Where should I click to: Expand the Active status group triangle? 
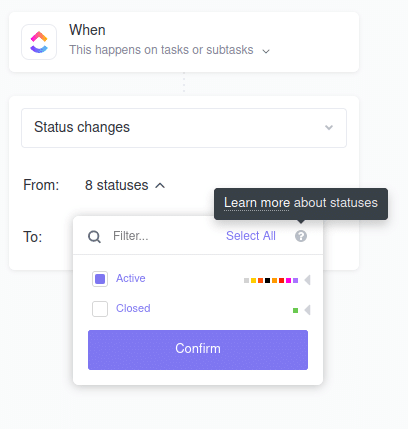coord(307,280)
